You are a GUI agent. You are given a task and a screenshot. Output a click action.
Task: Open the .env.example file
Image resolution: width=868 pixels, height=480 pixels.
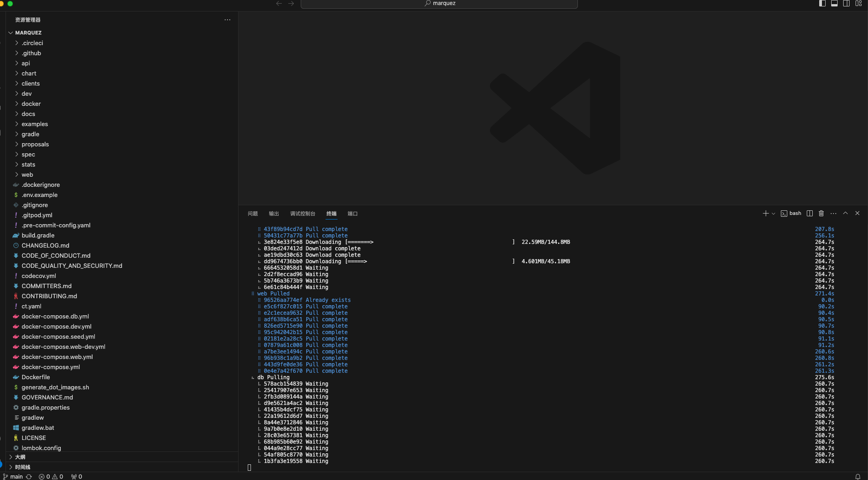[122, 195]
